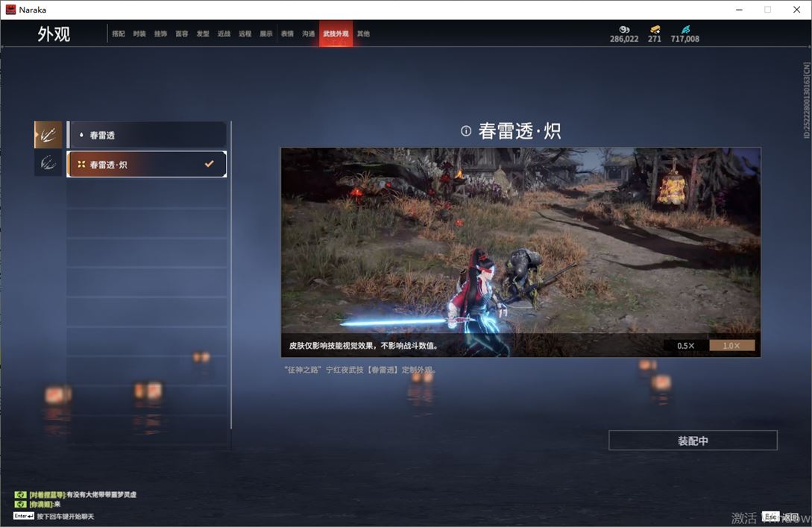Image resolution: width=812 pixels, height=527 pixels.
Task: Click the Enter key chat prompt icon
Action: [24, 516]
